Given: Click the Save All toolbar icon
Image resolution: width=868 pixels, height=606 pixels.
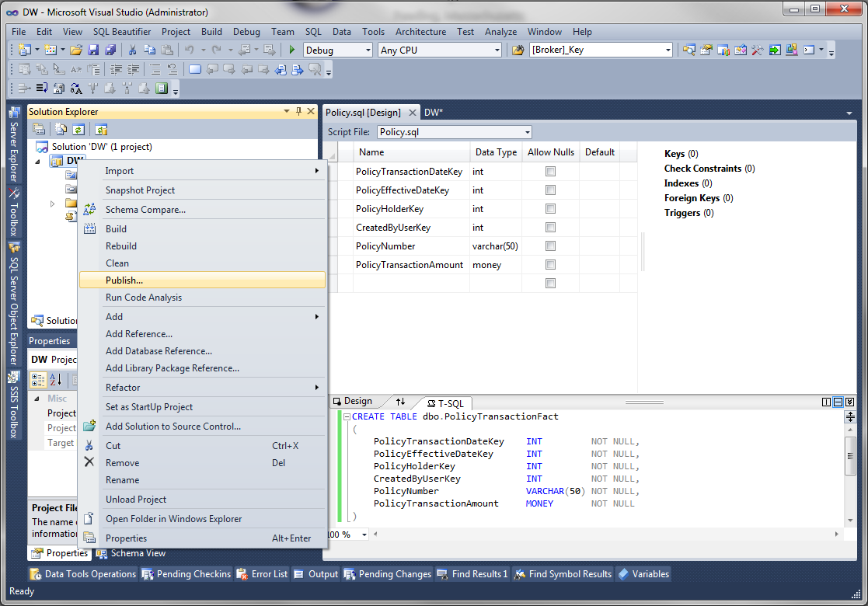Looking at the screenshot, I should click(x=110, y=48).
